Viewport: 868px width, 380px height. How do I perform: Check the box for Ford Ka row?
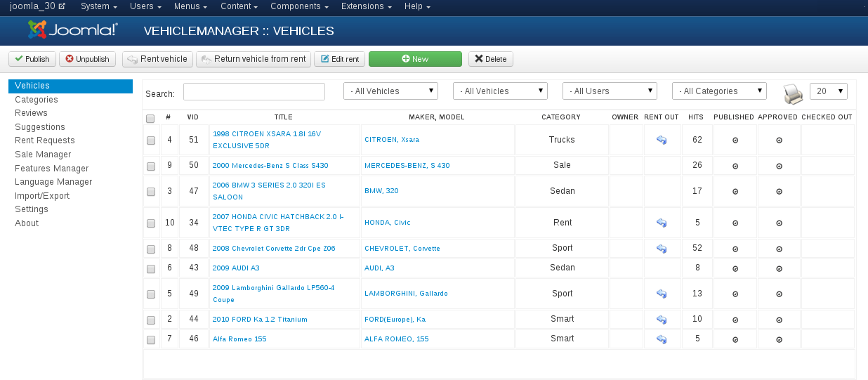point(151,320)
